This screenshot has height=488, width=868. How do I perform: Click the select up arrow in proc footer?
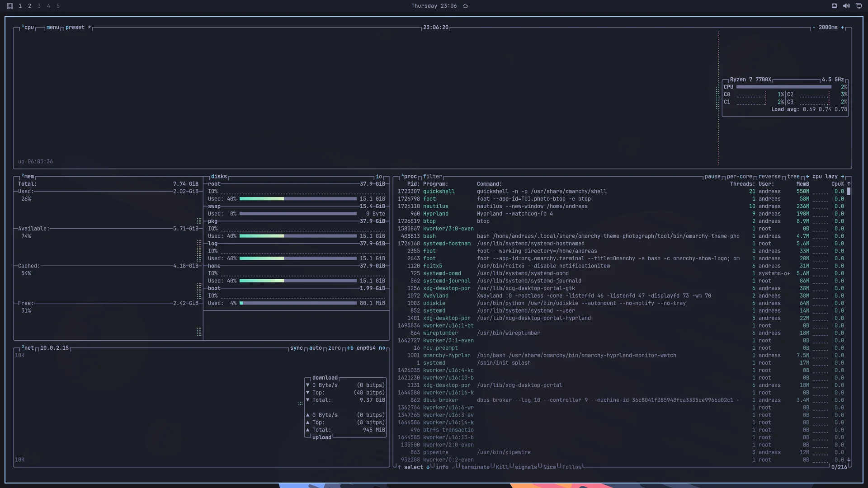point(399,467)
